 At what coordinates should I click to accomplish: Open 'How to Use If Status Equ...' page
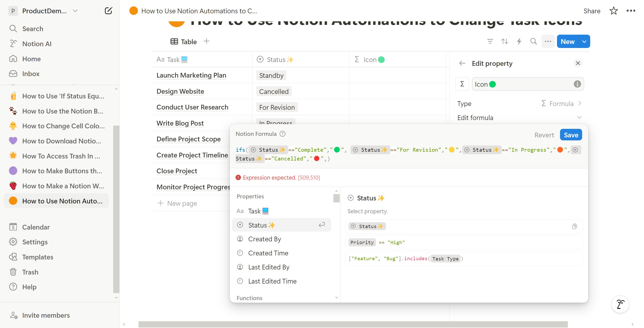(57, 96)
